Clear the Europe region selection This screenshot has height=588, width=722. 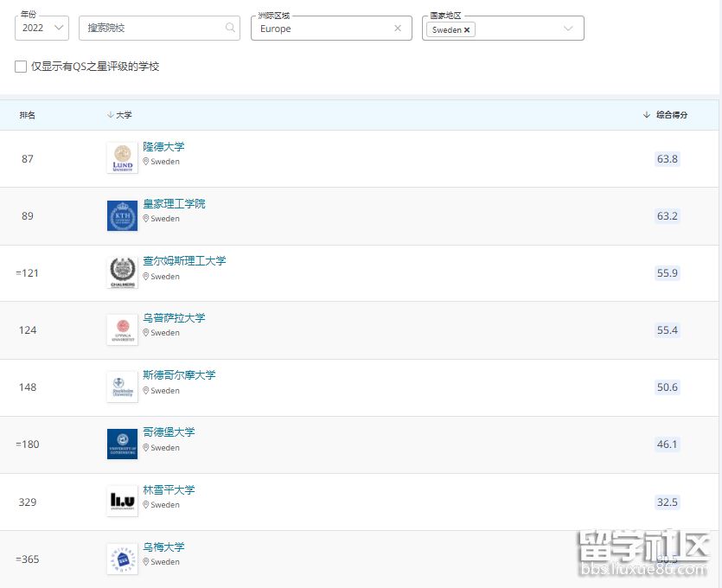click(398, 29)
